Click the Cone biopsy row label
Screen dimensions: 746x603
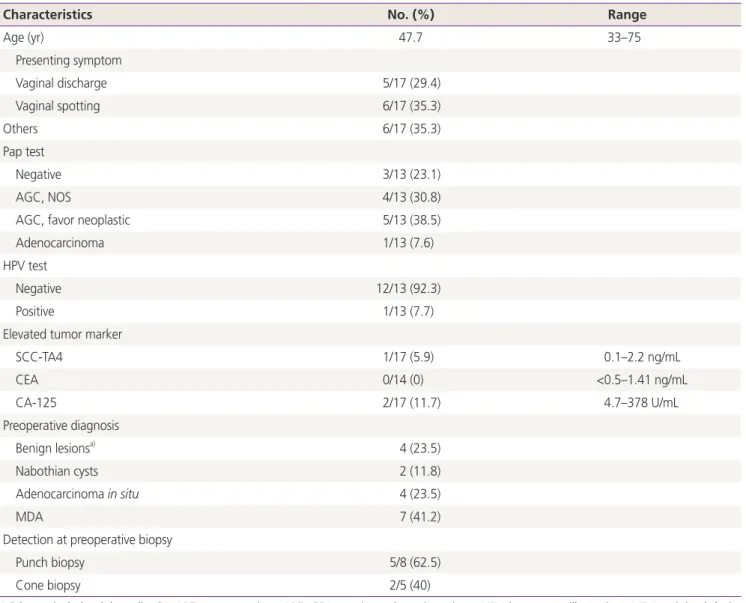(x=48, y=586)
